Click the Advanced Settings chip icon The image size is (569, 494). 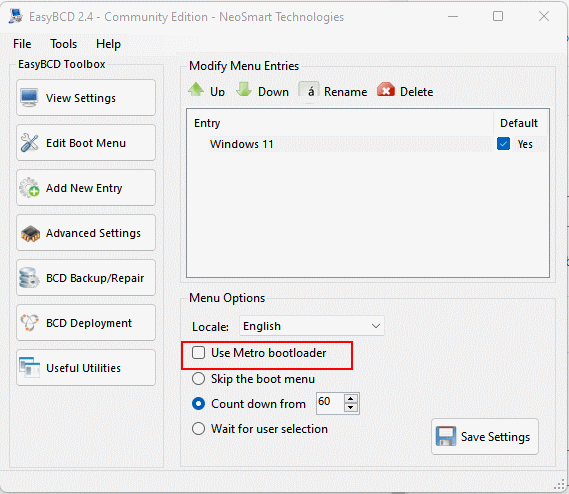[x=30, y=234]
